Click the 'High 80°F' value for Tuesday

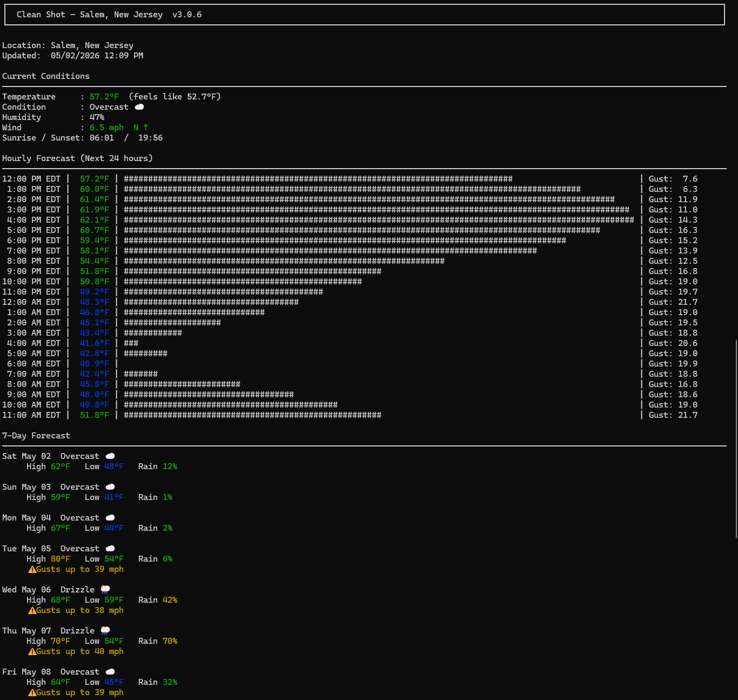point(49,559)
